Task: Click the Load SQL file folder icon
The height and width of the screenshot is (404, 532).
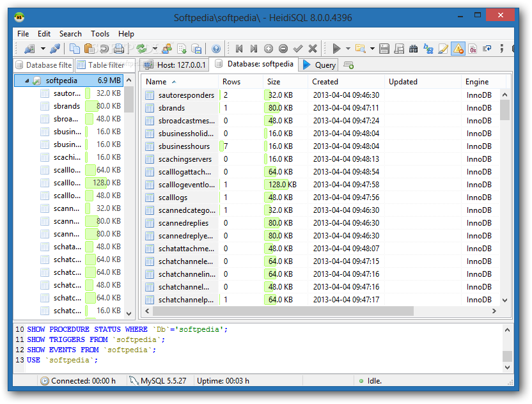Action: point(360,49)
